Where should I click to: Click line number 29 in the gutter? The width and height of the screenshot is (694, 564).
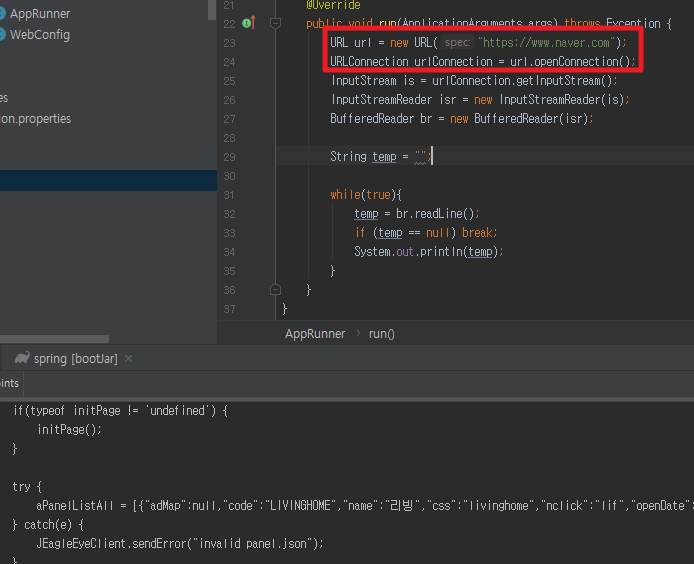(229, 157)
